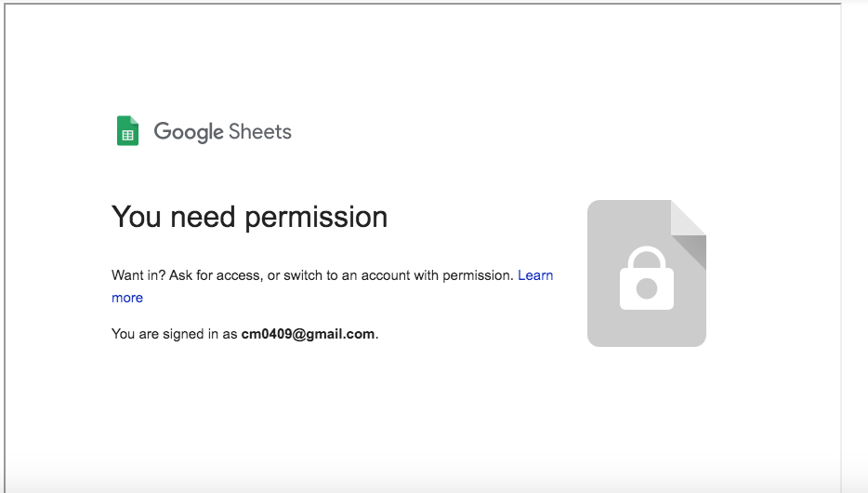Click the padlock symbol on the document
Image resolution: width=868 pixels, height=493 pixels.
click(x=647, y=280)
